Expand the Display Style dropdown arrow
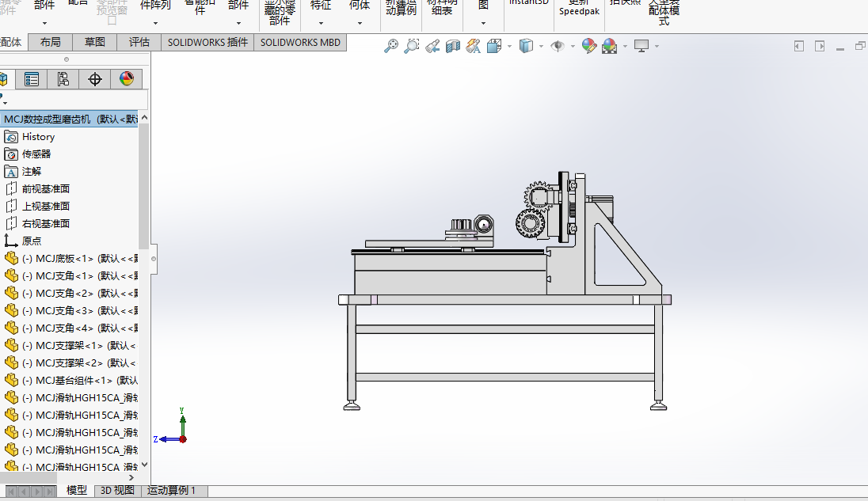The width and height of the screenshot is (868, 501). (x=541, y=47)
